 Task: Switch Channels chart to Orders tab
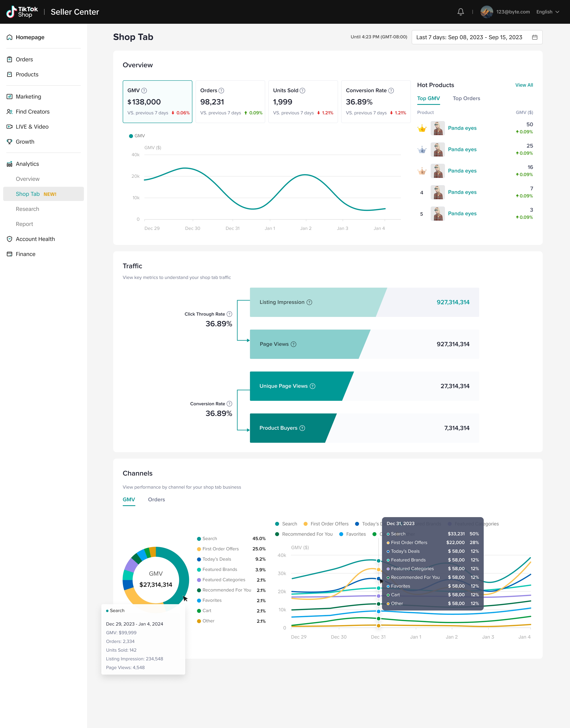[156, 500]
